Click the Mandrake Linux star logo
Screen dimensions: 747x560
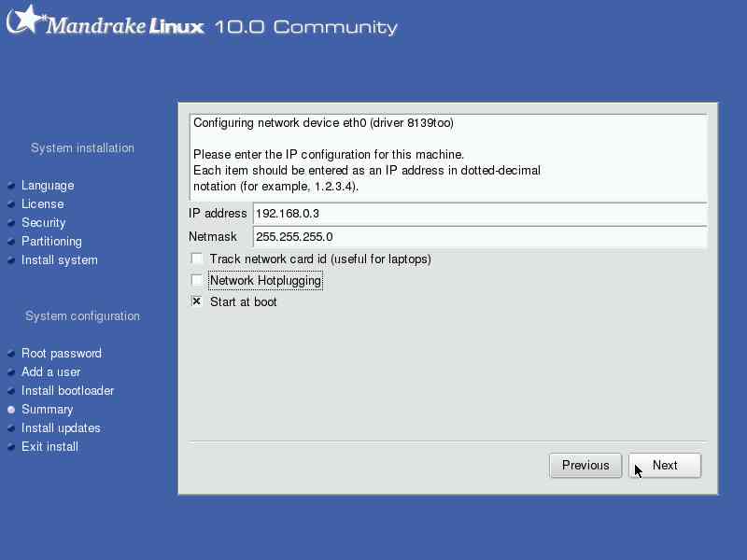pyautogui.click(x=26, y=20)
